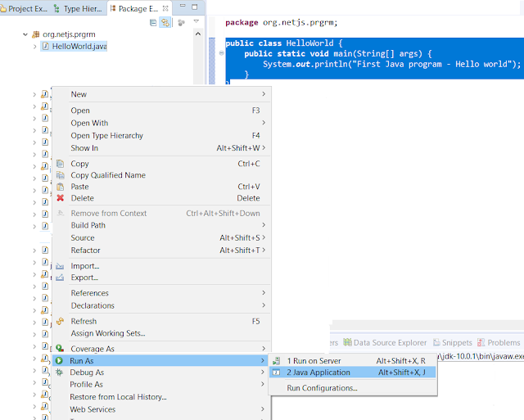This screenshot has width=524, height=420.
Task: Click the org.netjs.prgrm package icon
Action: point(35,34)
